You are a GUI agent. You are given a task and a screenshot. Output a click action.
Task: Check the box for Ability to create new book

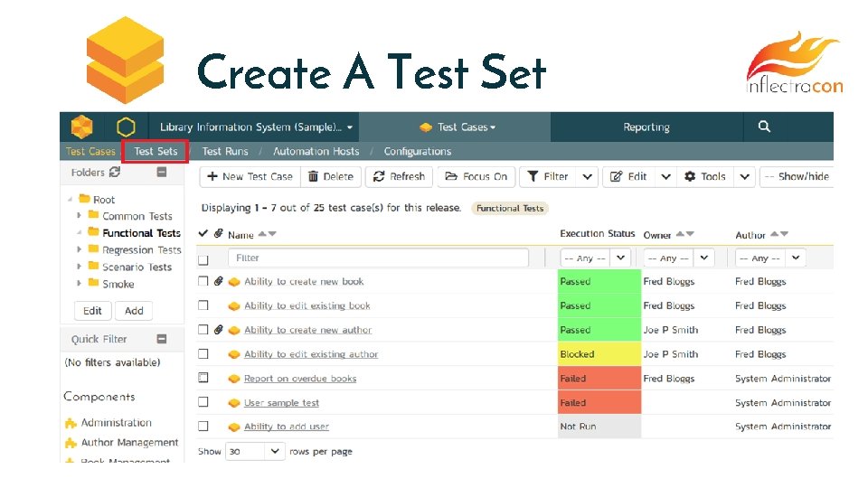[x=203, y=281]
